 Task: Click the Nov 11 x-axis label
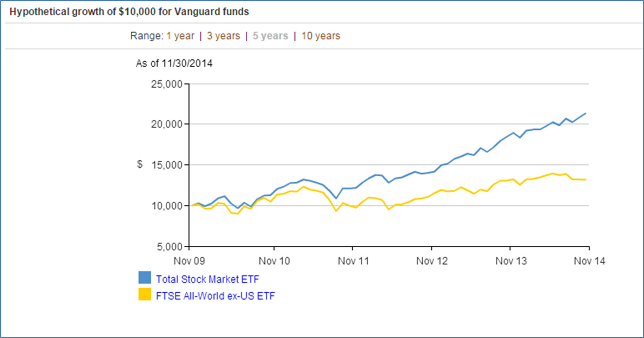click(353, 261)
